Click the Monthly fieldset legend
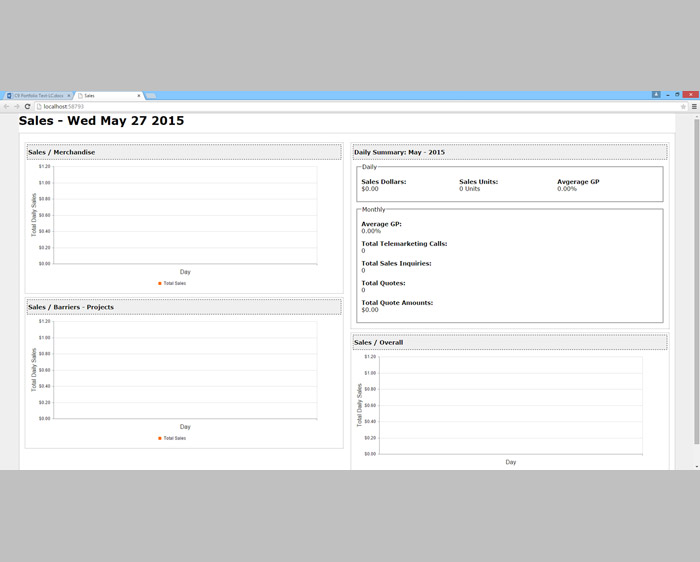The image size is (700, 562). pos(373,209)
